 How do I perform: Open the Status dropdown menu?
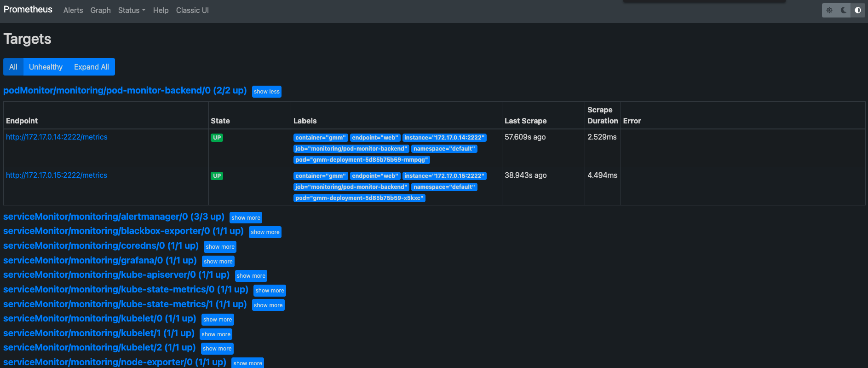pos(132,10)
